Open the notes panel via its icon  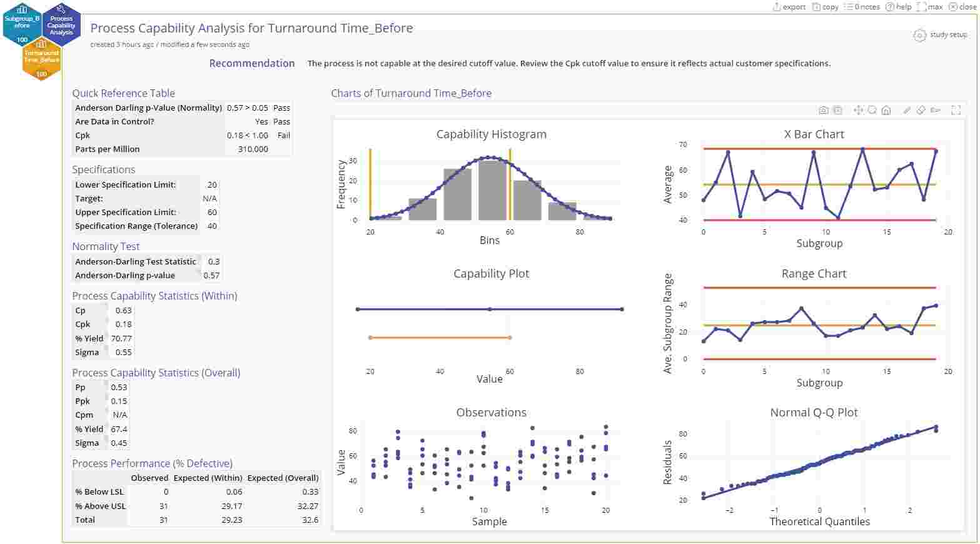point(864,7)
